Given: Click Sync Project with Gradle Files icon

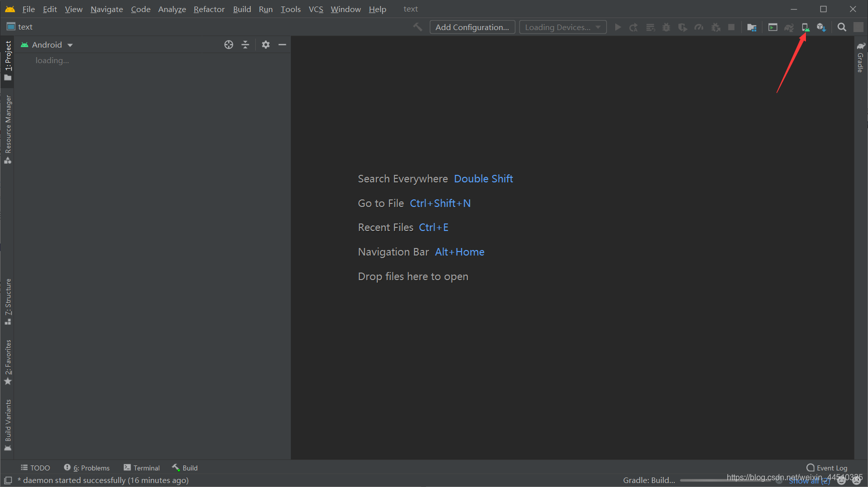Looking at the screenshot, I should 789,27.
